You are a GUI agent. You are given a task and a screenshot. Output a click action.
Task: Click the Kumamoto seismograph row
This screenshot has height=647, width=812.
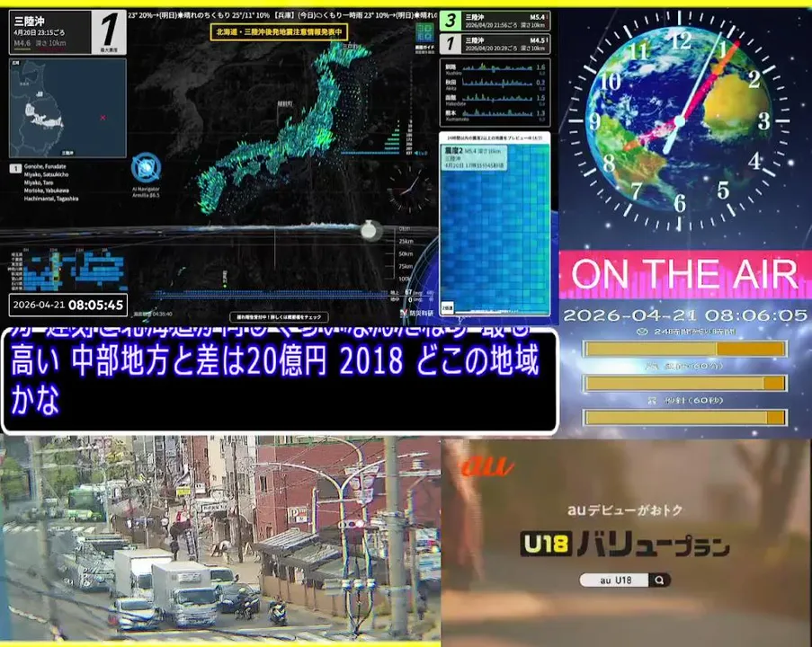tap(495, 114)
